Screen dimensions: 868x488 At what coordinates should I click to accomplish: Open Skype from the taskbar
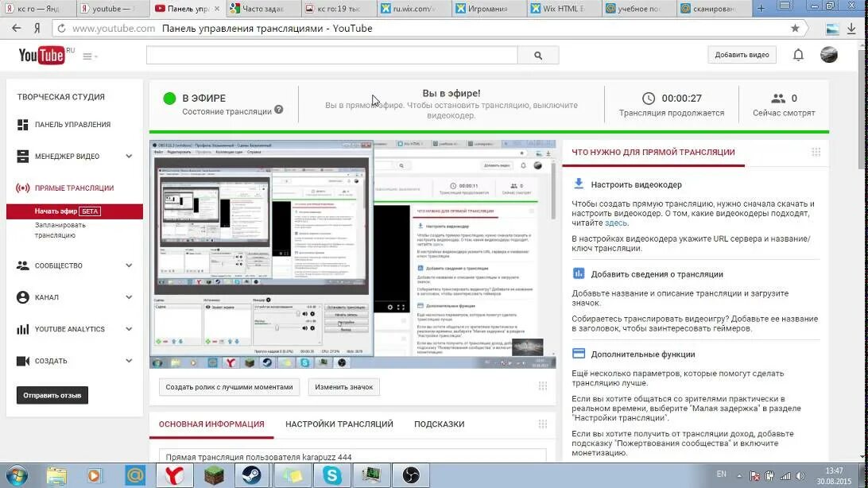[332, 475]
